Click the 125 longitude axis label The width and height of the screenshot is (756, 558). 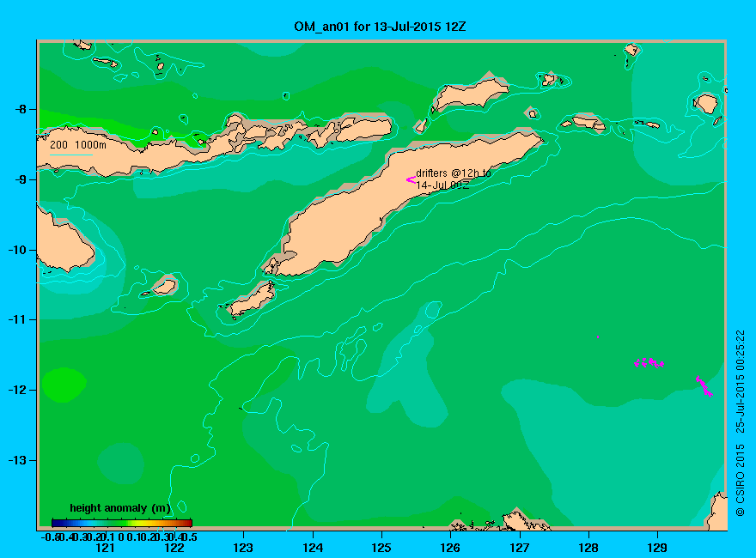[381, 548]
